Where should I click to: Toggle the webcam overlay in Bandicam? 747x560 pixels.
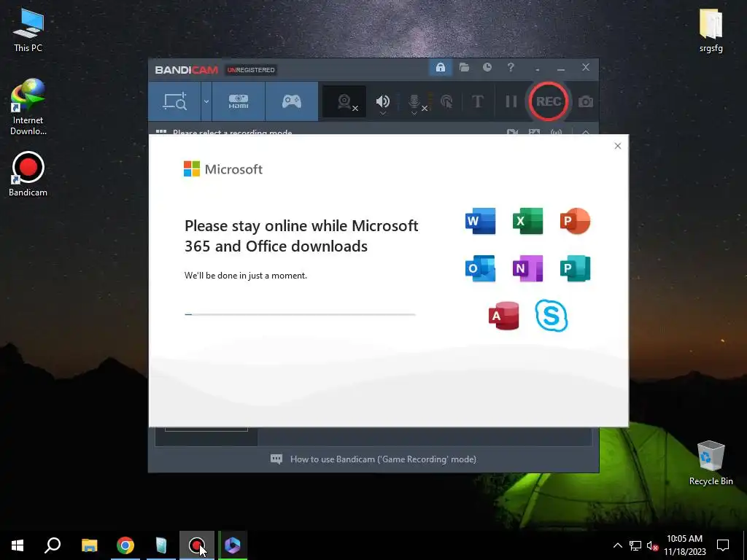coord(344,101)
